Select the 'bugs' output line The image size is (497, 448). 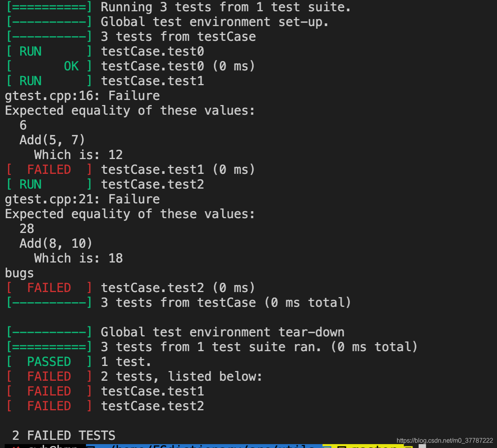click(19, 273)
